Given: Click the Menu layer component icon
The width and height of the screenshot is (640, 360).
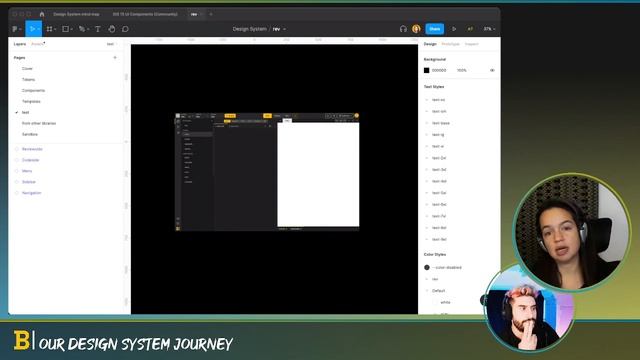Looking at the screenshot, I should [x=17, y=171].
